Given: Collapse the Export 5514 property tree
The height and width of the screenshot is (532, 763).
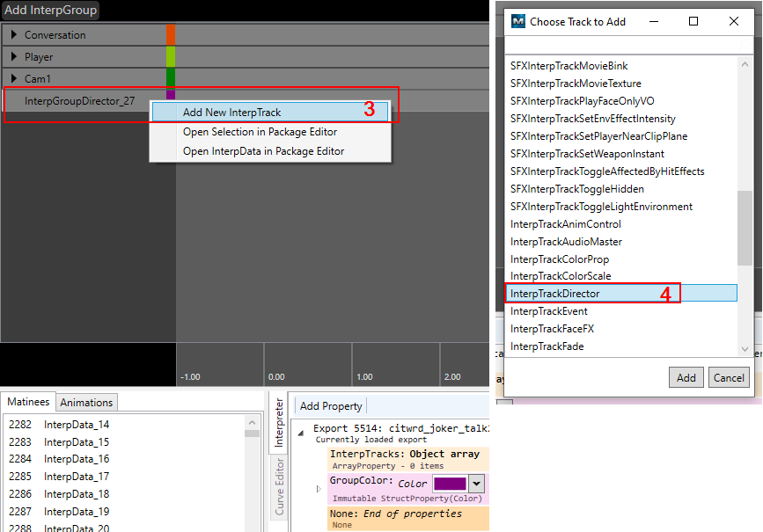Looking at the screenshot, I should click(x=301, y=433).
